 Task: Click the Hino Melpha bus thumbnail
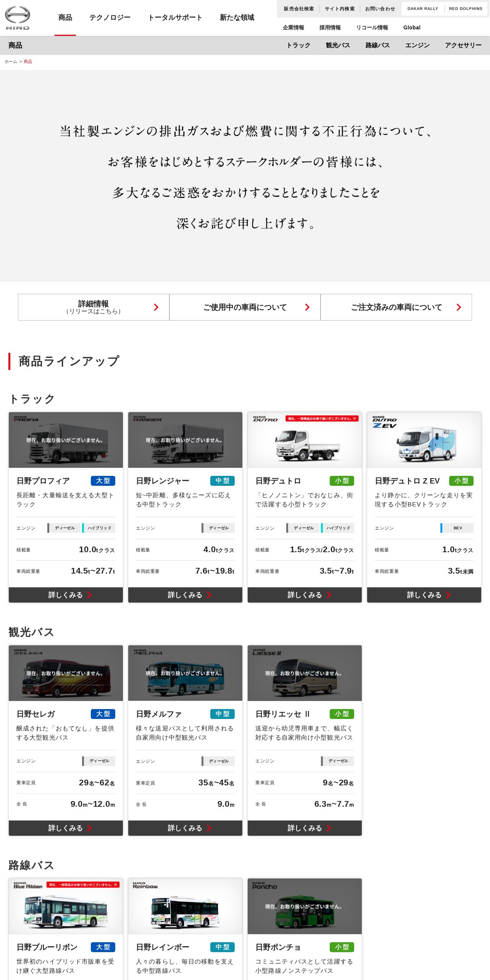coord(185,673)
